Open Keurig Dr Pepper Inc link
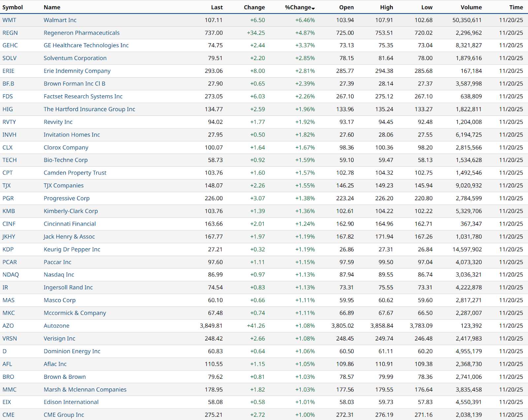This screenshot has height=420, width=528. coord(72,250)
